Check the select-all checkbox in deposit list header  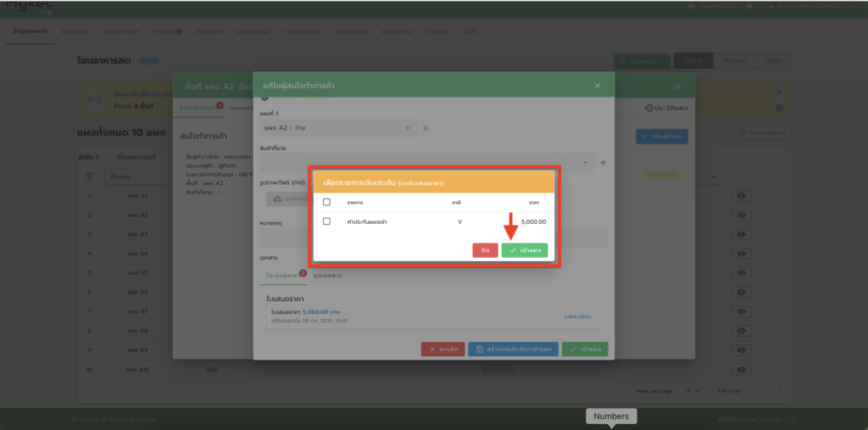(x=326, y=203)
